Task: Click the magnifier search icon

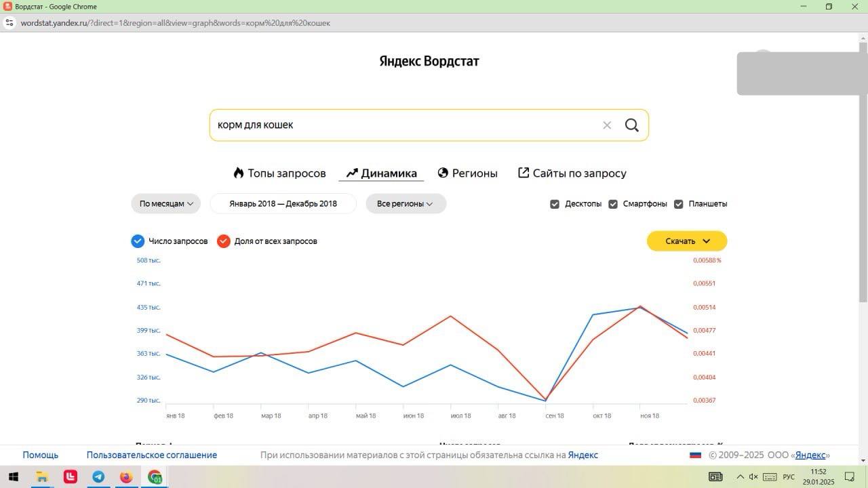Action: coord(631,125)
